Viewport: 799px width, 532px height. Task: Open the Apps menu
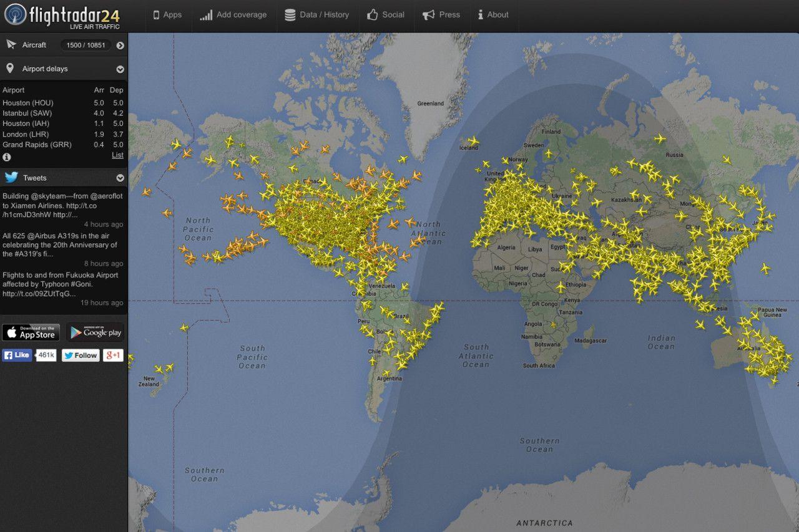167,15
